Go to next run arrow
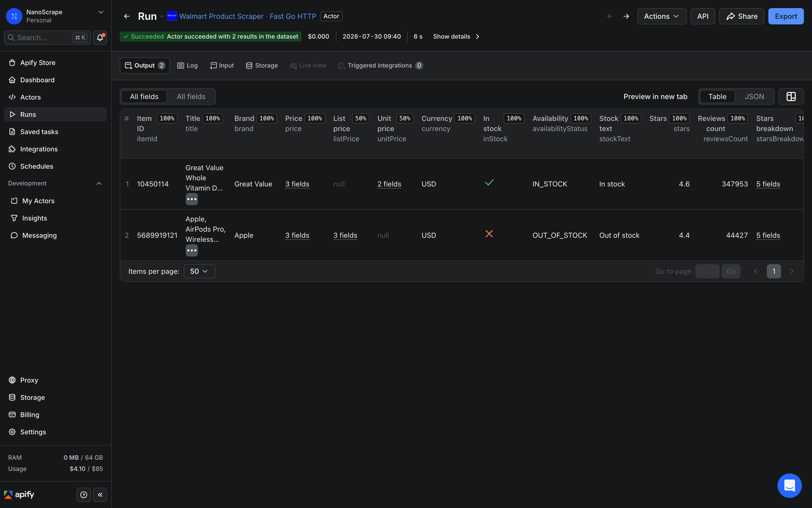The image size is (812, 508). point(626,16)
